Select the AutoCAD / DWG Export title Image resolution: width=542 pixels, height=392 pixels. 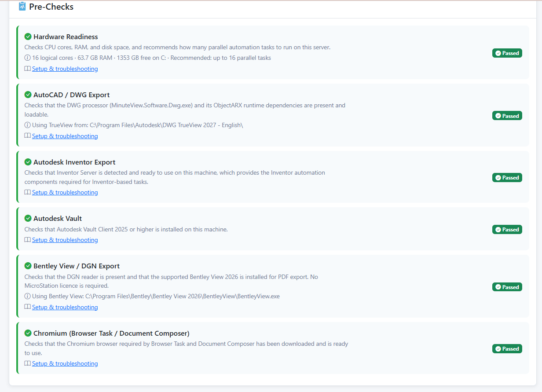[72, 95]
